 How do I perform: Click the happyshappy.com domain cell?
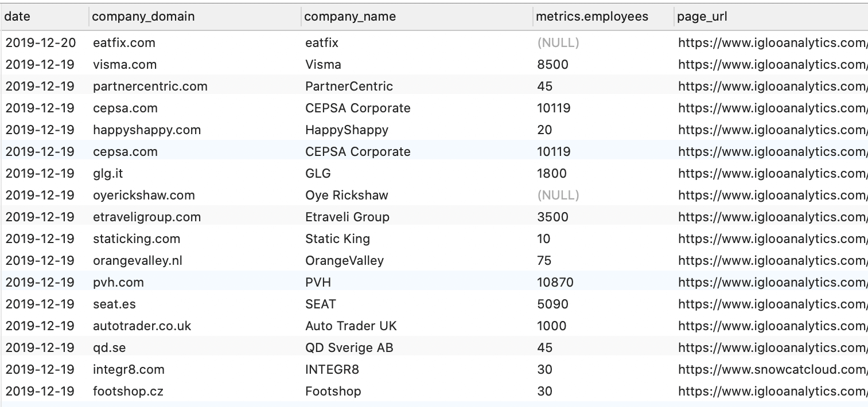[x=147, y=130]
